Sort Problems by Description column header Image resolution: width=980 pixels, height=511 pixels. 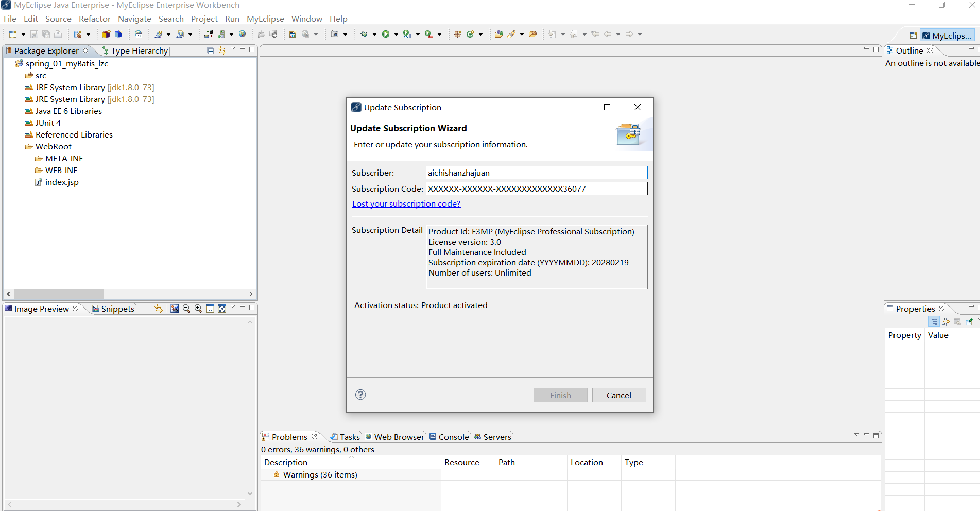click(351, 462)
